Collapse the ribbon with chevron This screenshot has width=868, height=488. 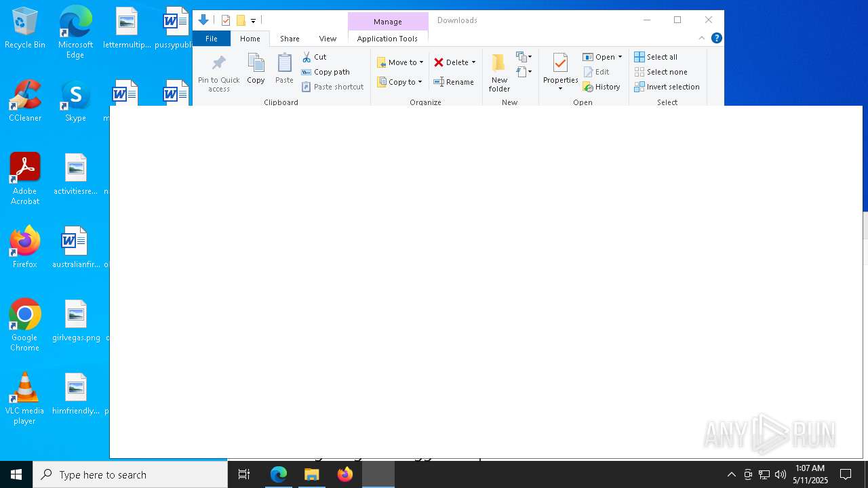702,38
